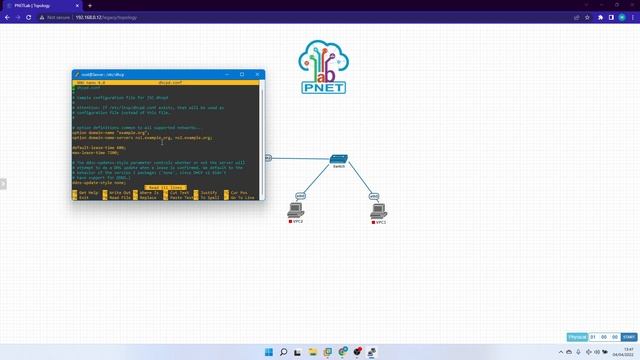Viewport: 640px width, 360px height.
Task: Click the Physical button near the timer
Action: pyautogui.click(x=577, y=337)
